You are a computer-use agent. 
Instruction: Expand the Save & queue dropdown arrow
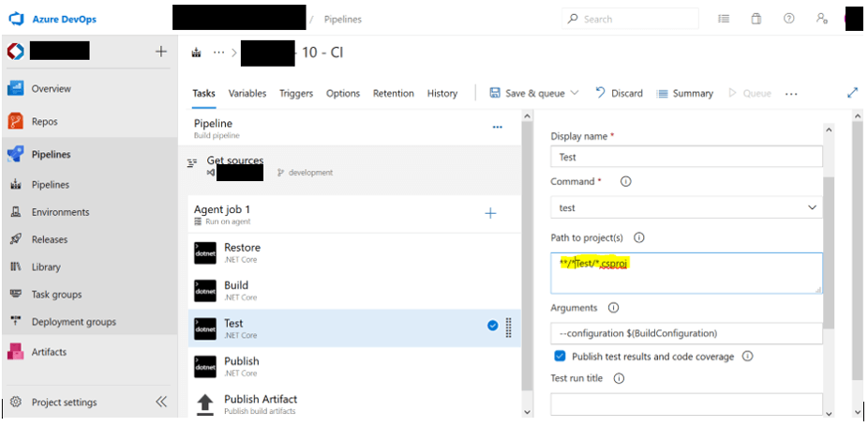(575, 93)
